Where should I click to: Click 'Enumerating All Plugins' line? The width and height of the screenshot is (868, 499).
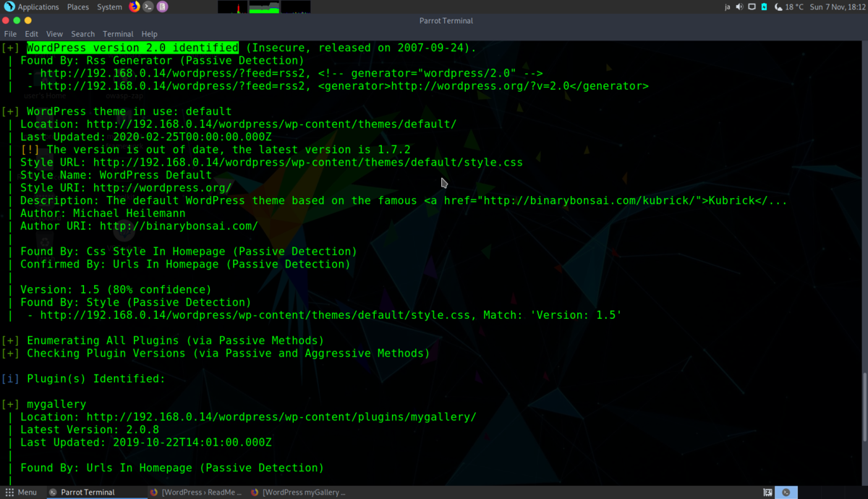[x=175, y=341]
